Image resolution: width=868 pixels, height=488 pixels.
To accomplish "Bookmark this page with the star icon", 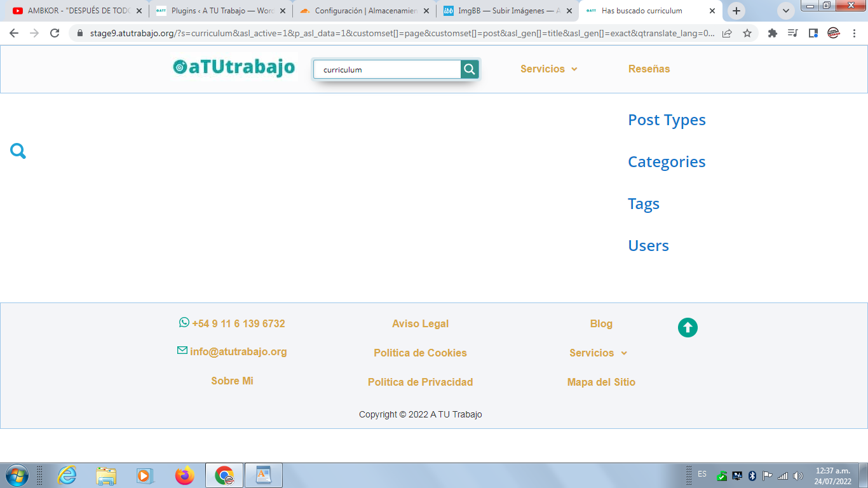I will pos(747,33).
